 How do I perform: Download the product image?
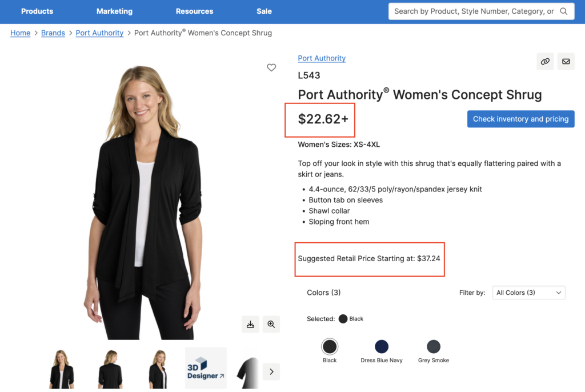pyautogui.click(x=250, y=324)
